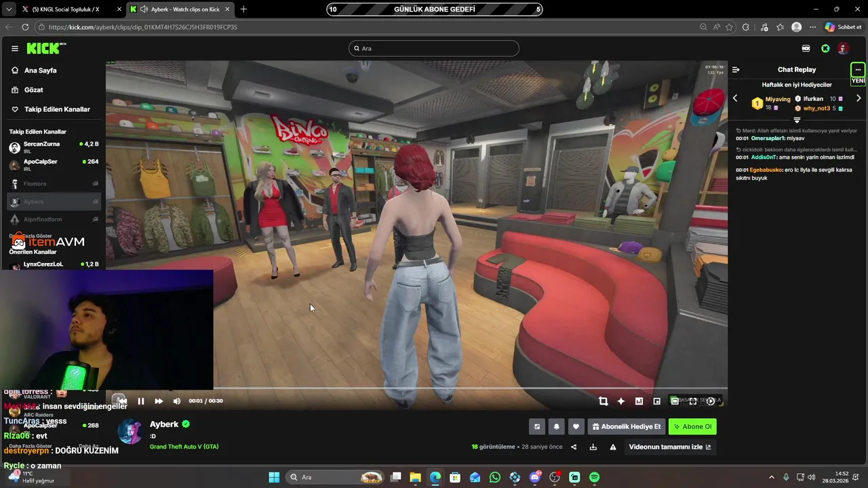Open Takip Edilen Kanallar in the sidebar
The image size is (868, 488).
(57, 109)
